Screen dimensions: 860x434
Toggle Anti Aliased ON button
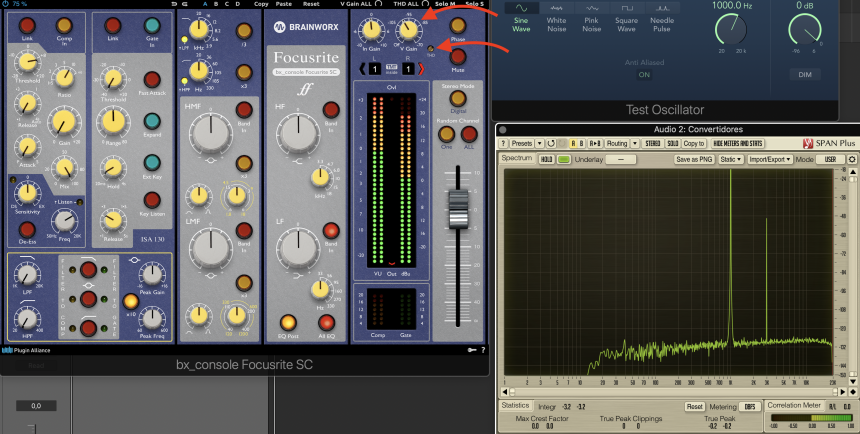(644, 75)
